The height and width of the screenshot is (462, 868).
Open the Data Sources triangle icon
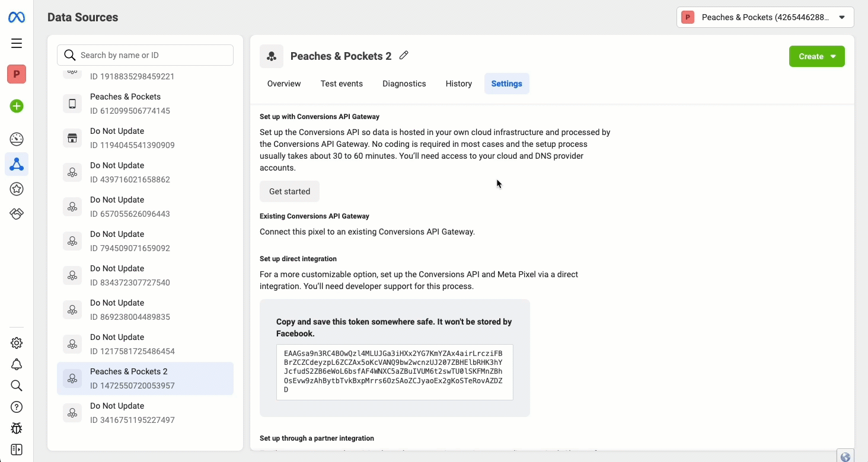click(x=17, y=164)
